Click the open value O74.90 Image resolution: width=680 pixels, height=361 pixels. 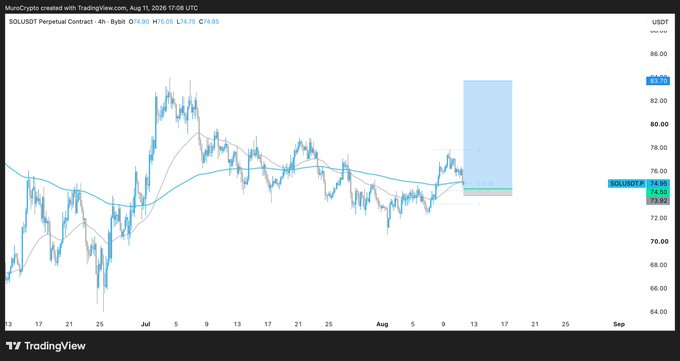[x=139, y=21]
